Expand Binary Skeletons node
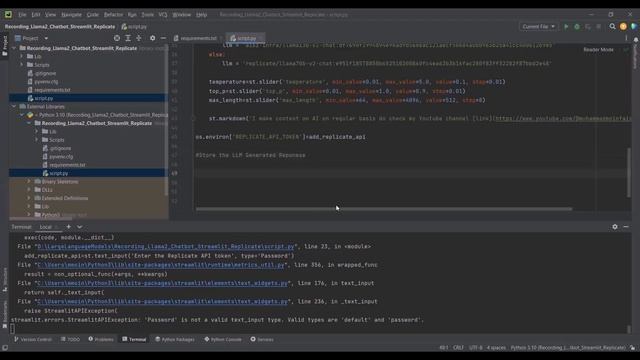 (x=29, y=181)
